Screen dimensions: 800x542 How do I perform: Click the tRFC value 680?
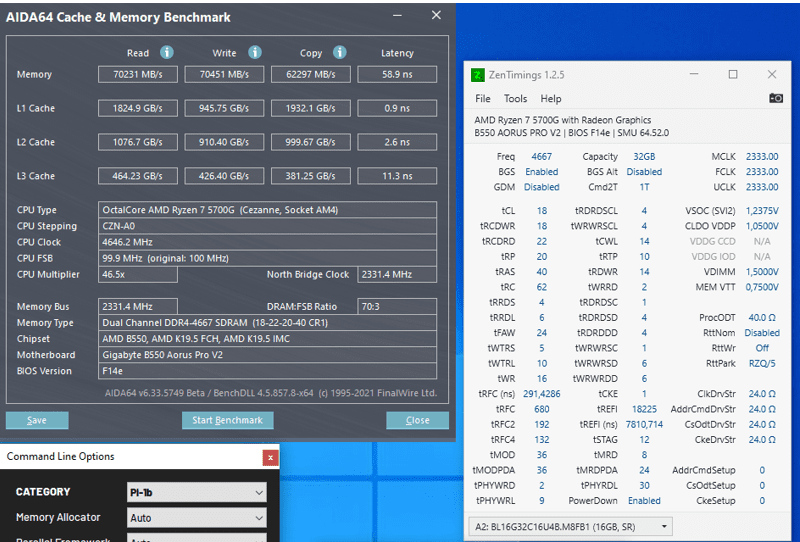541,409
